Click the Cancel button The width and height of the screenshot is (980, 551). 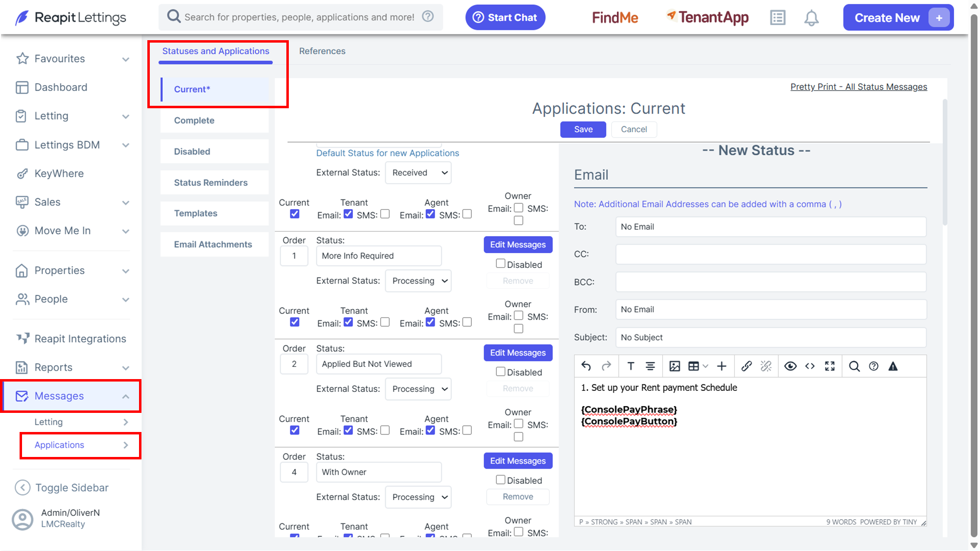634,129
